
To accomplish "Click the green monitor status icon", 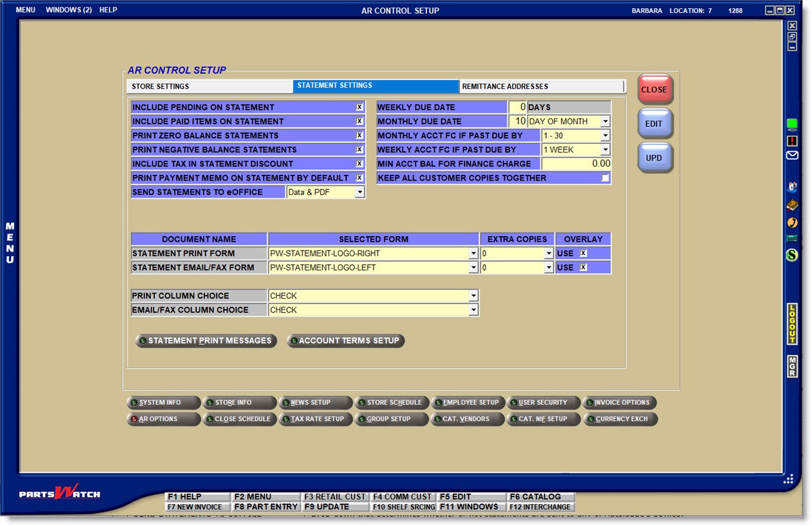I will point(792,124).
